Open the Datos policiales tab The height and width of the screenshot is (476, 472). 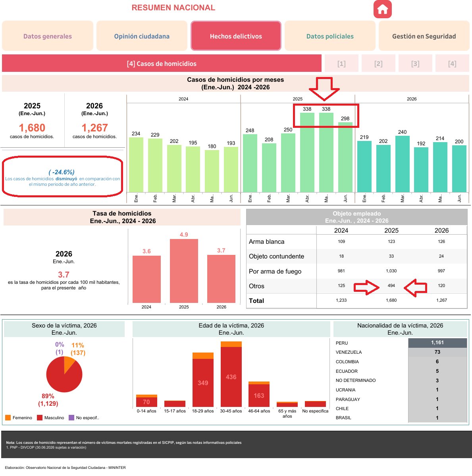[x=330, y=36]
